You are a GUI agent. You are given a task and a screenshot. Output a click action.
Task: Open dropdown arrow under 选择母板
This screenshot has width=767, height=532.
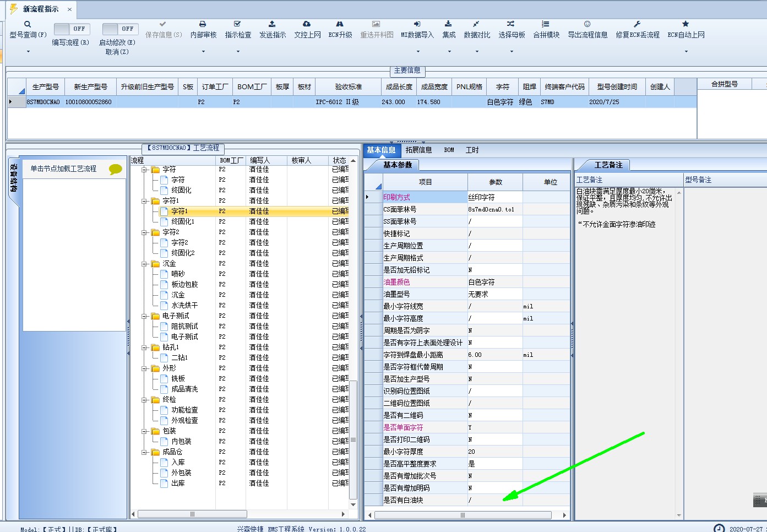512,52
